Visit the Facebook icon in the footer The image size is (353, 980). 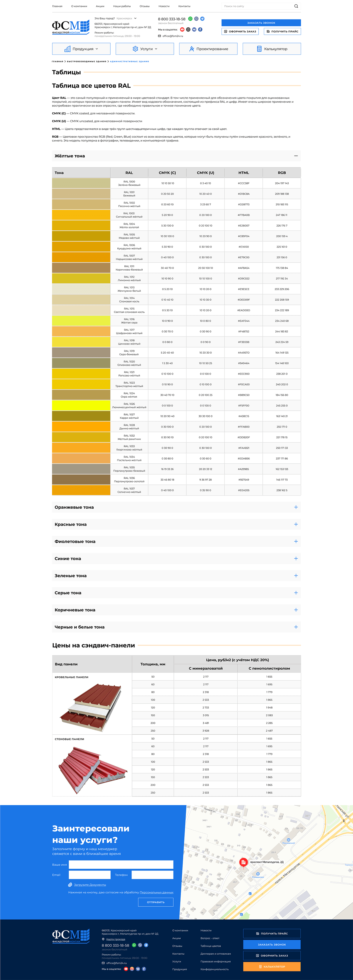pos(144,969)
